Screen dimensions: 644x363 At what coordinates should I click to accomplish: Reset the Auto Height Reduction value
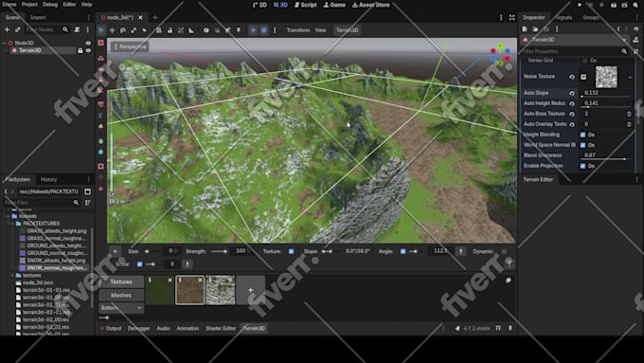572,103
